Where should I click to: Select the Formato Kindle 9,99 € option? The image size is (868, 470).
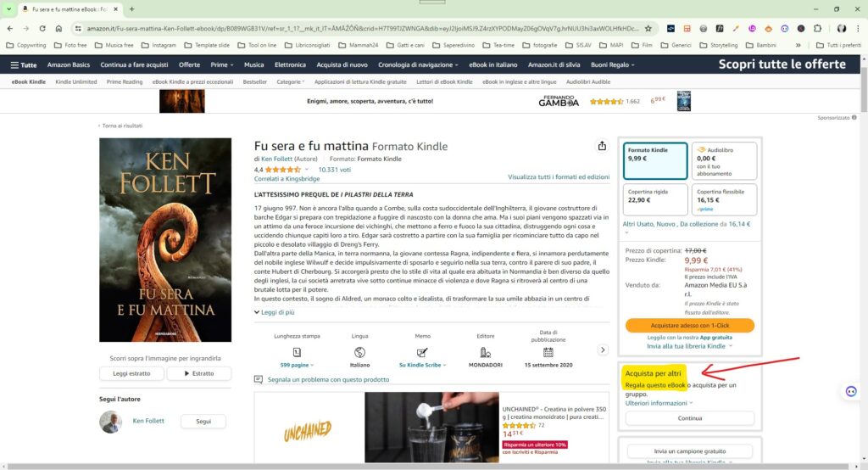pyautogui.click(x=655, y=160)
